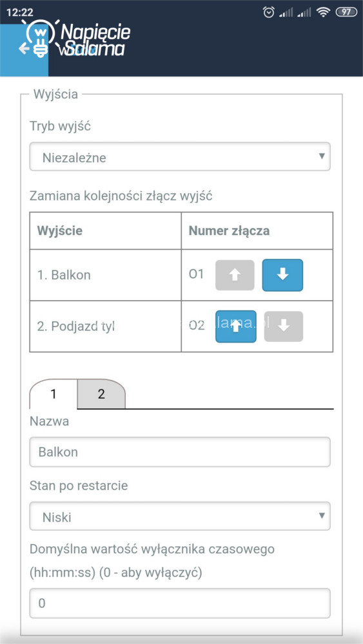This screenshot has height=644, width=363.
Task: Switch to output tab 2
Action: pyautogui.click(x=101, y=394)
